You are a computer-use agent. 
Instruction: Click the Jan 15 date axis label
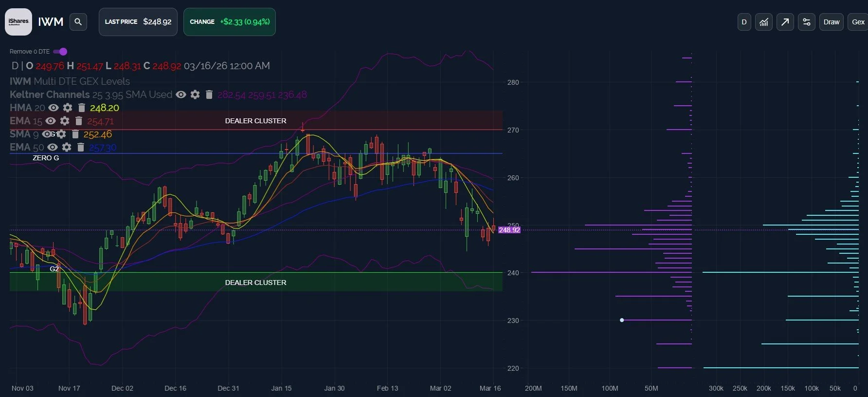[x=281, y=388]
